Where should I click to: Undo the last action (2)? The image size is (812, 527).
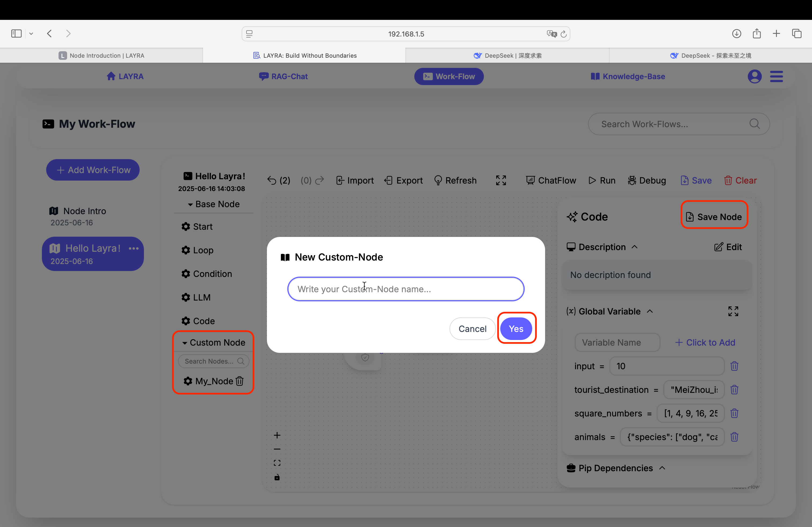279,180
